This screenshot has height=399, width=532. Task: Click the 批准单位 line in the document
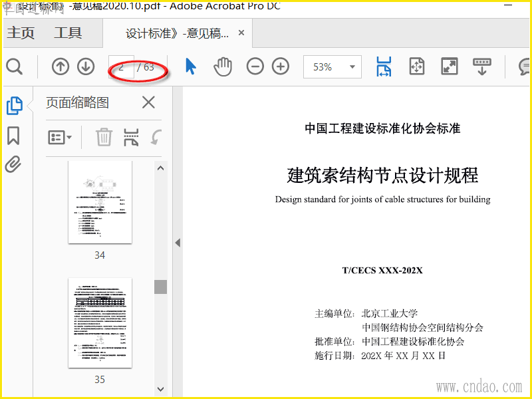pyautogui.click(x=390, y=342)
